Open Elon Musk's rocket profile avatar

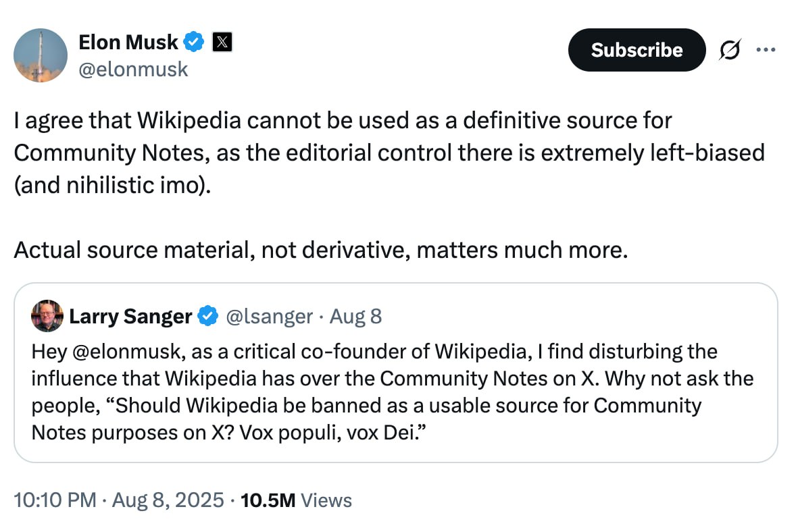pos(41,55)
